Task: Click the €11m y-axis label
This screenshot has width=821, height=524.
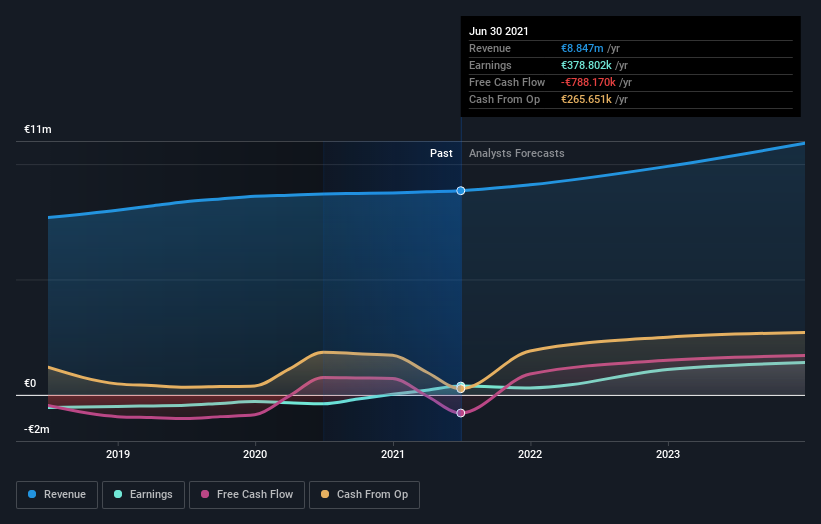Action: 38,129
